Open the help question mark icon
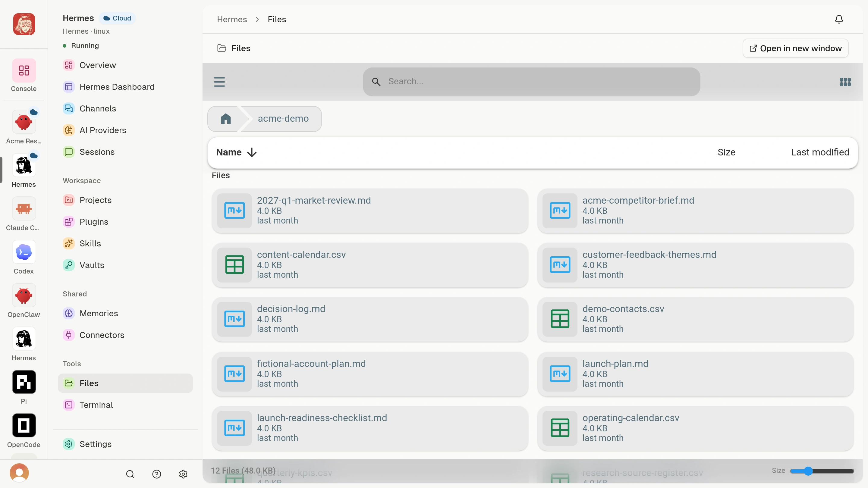Screen dimensions: 868x488 coord(157,474)
